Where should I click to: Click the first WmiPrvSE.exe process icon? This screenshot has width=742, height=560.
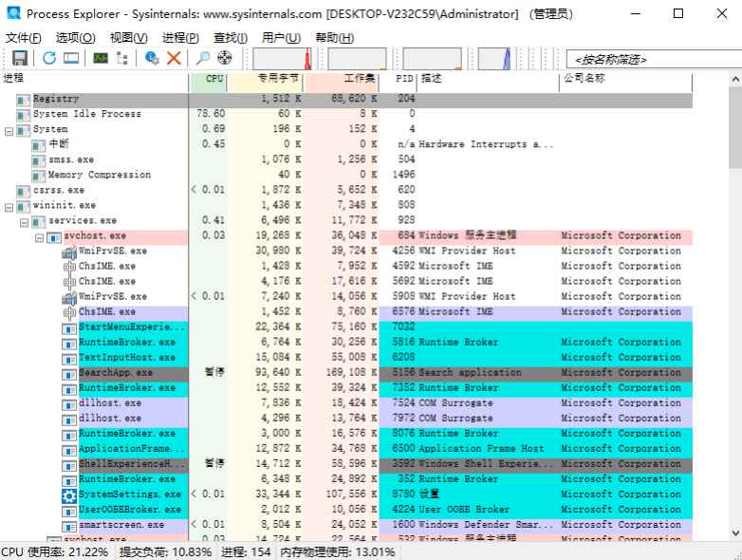pos(69,252)
